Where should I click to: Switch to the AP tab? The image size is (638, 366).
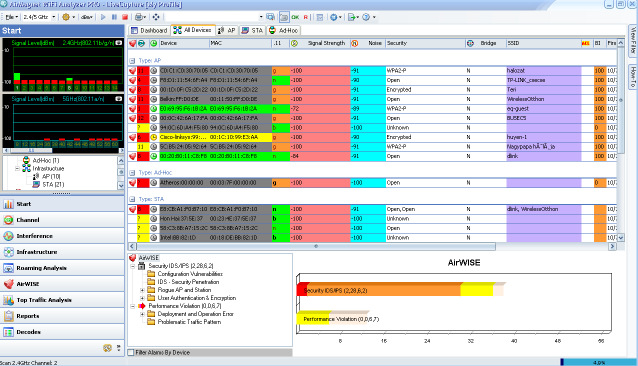pos(227,30)
